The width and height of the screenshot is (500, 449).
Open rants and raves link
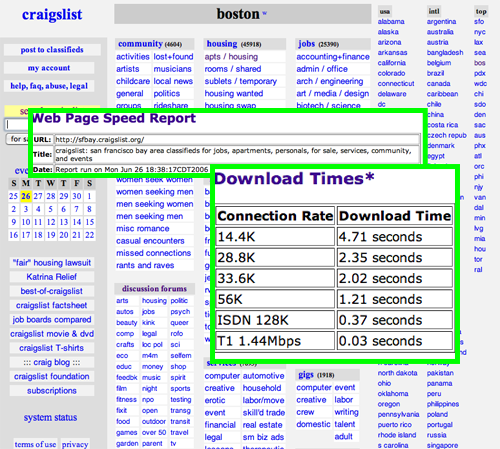(145, 265)
